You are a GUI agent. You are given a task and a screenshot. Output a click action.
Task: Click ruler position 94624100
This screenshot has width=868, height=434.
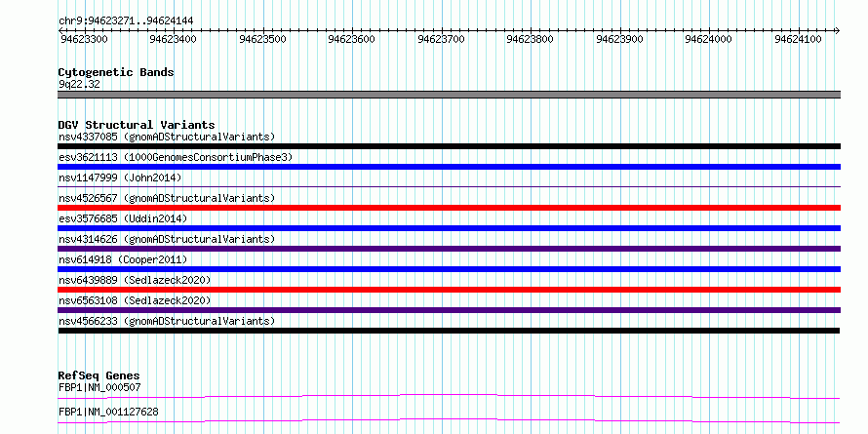pos(800,39)
